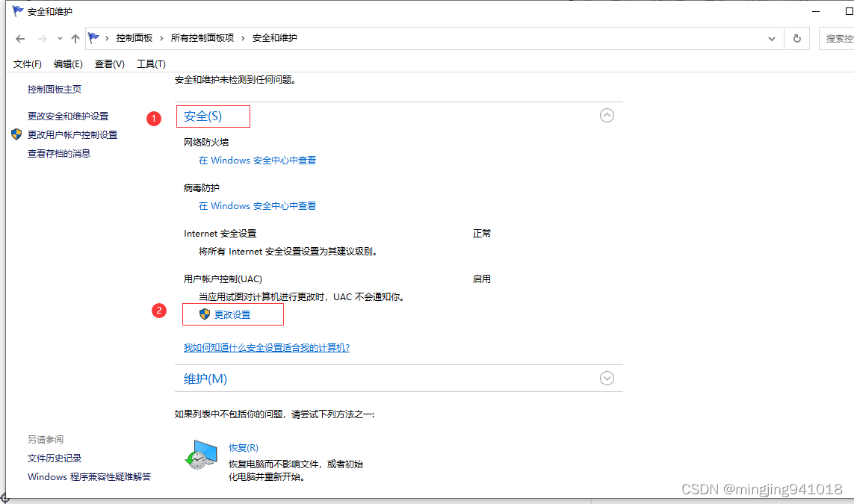Viewport: 854px width, 504px height.
Task: Open 文件历史记录 link
Action: pyautogui.click(x=55, y=458)
